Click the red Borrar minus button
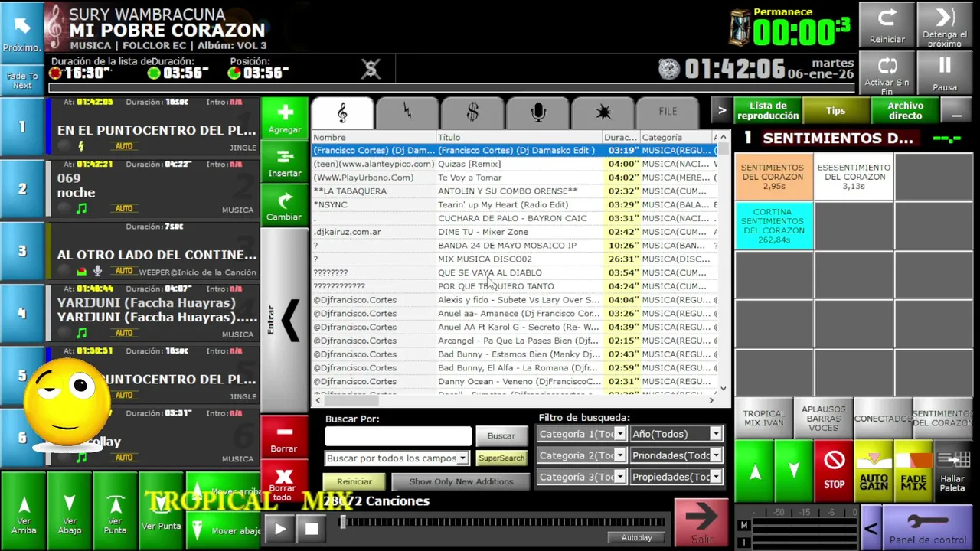The image size is (980, 551). (283, 437)
